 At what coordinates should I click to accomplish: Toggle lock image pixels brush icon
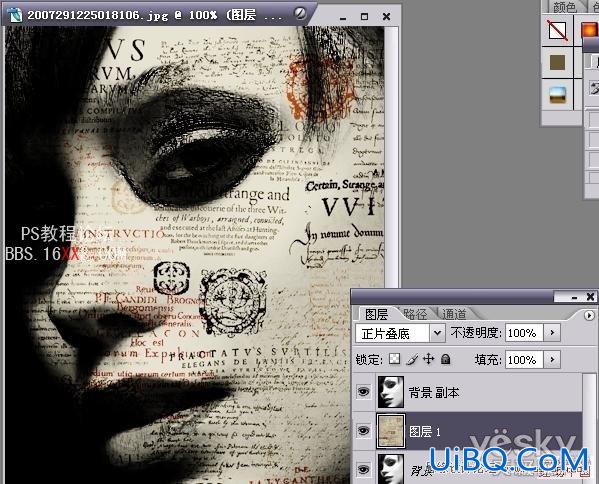(x=412, y=359)
